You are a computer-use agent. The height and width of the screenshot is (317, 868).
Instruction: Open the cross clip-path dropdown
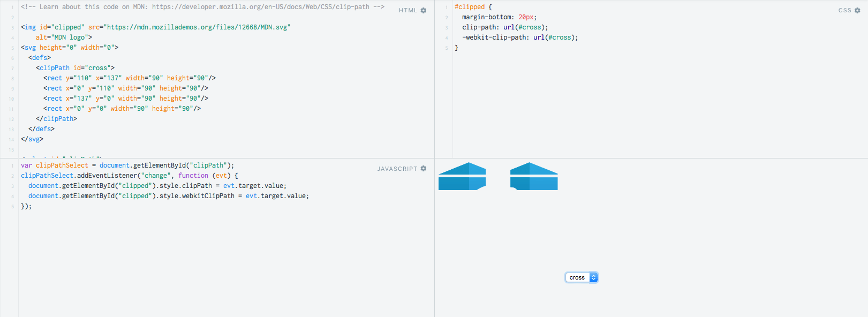(582, 277)
